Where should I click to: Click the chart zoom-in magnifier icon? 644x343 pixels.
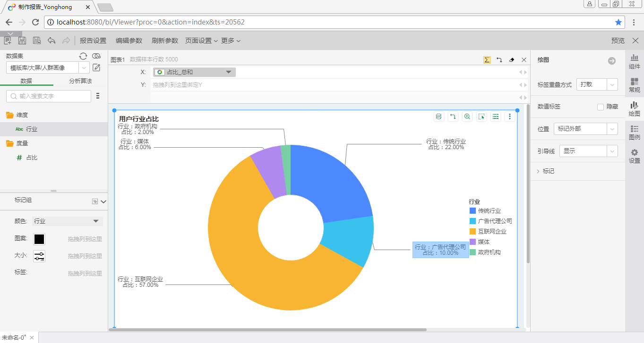pyautogui.click(x=467, y=117)
